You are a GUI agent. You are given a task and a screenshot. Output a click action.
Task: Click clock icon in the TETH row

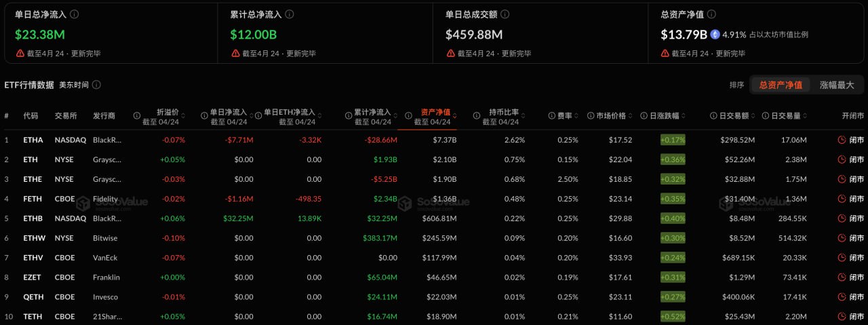pyautogui.click(x=842, y=316)
